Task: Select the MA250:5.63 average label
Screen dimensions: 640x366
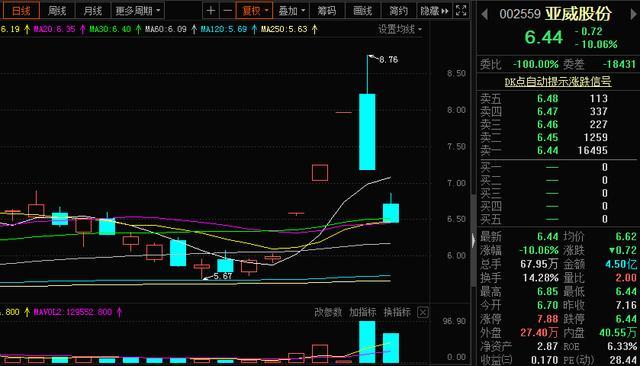Action: (x=284, y=29)
